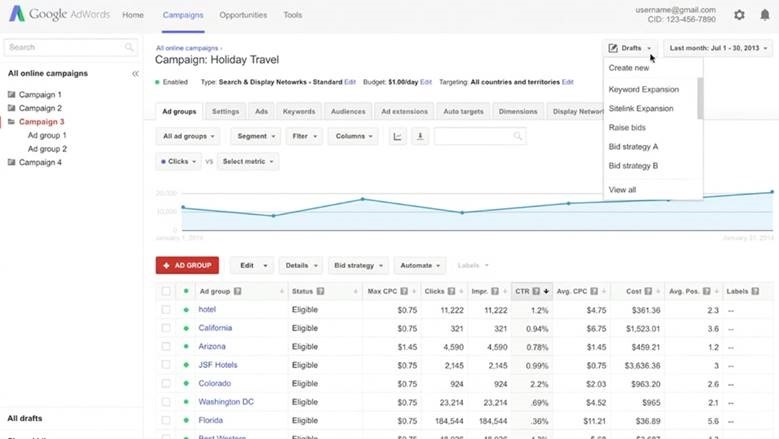The width and height of the screenshot is (779, 439).
Task: Select Raise bids from Drafts menu
Action: point(627,128)
